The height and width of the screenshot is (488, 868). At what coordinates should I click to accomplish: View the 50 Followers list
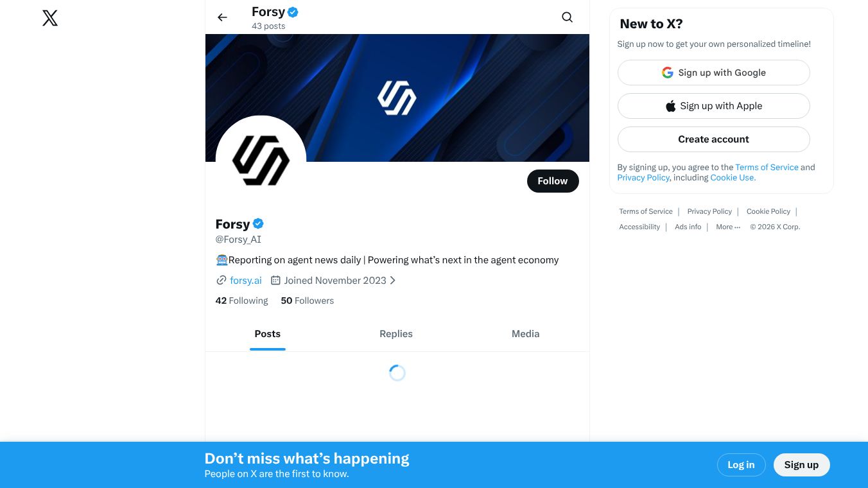tap(308, 301)
